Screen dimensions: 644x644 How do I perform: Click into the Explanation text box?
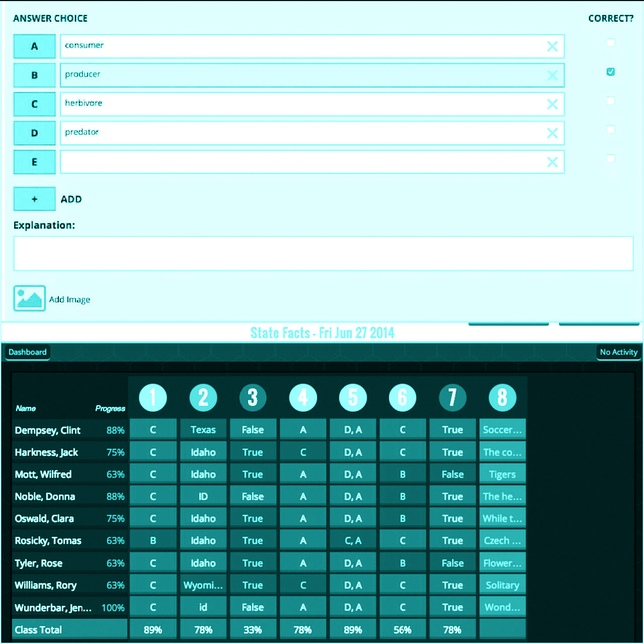tap(323, 254)
